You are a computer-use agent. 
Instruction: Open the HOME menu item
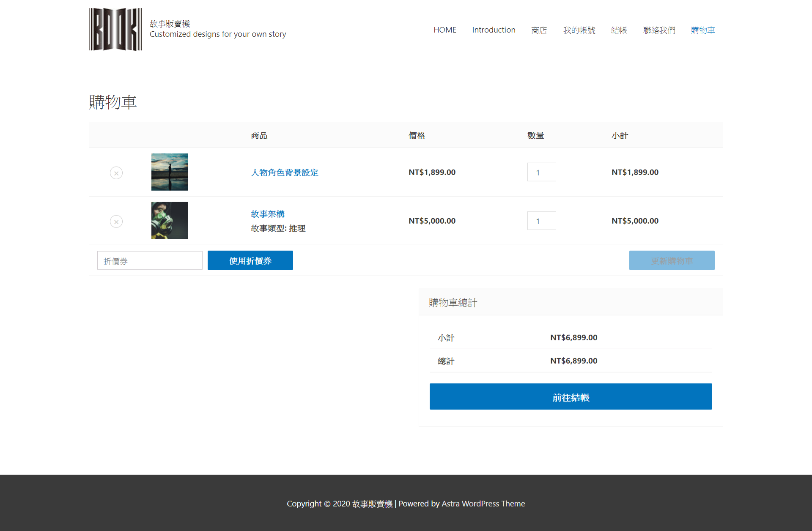[444, 30]
